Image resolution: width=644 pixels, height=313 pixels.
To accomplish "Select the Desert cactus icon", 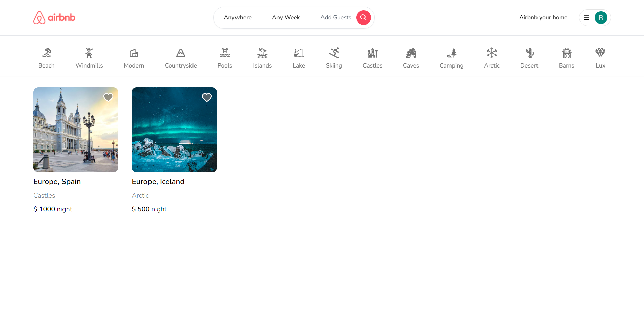I will 529,53.
